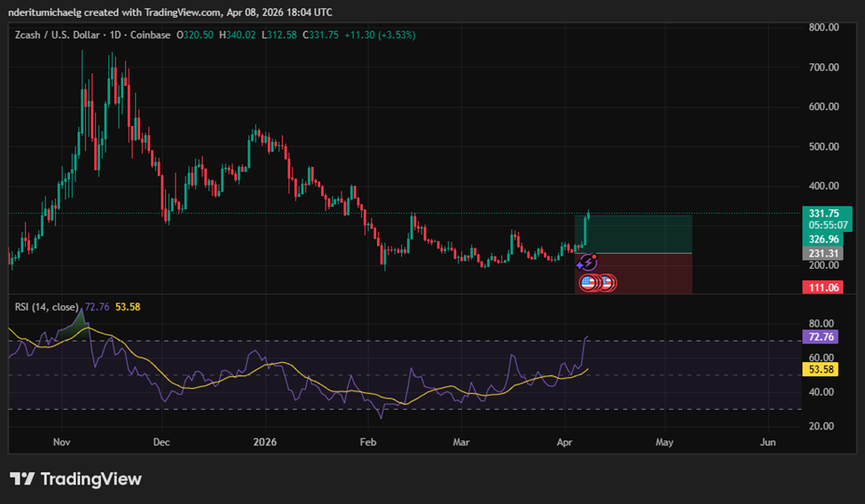The height and width of the screenshot is (504, 865).
Task: Click the Jun label on the time axis
Action: pyautogui.click(x=768, y=441)
